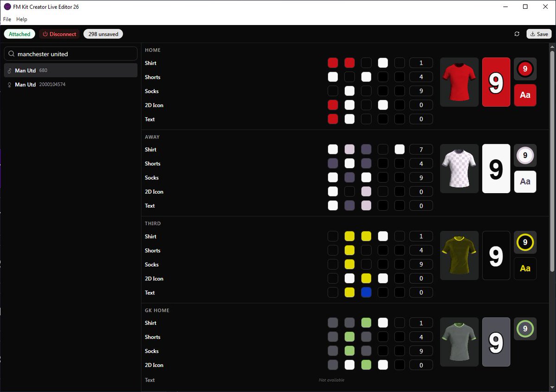Viewport: 556px width, 392px height.
Task: Click the THIRD section heading
Action: (x=153, y=223)
